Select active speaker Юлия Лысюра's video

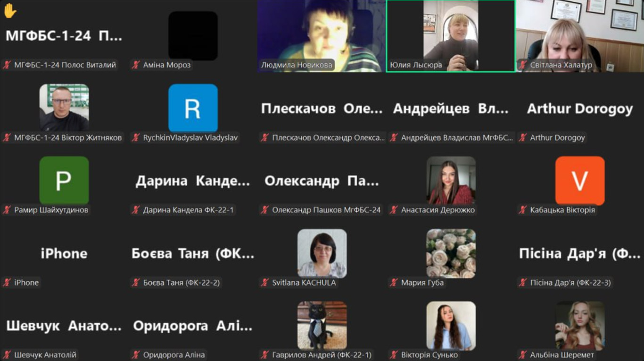click(x=451, y=36)
